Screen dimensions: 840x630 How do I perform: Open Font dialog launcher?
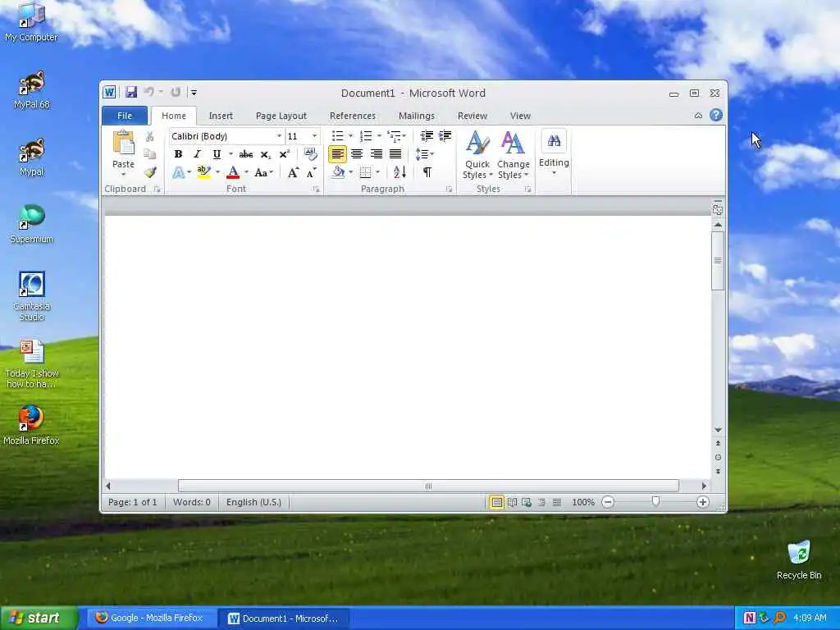(316, 189)
